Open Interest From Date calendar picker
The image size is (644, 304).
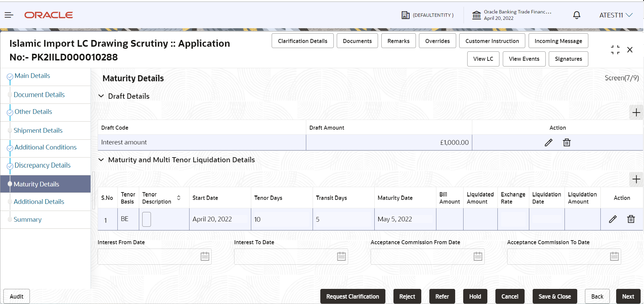click(x=205, y=257)
